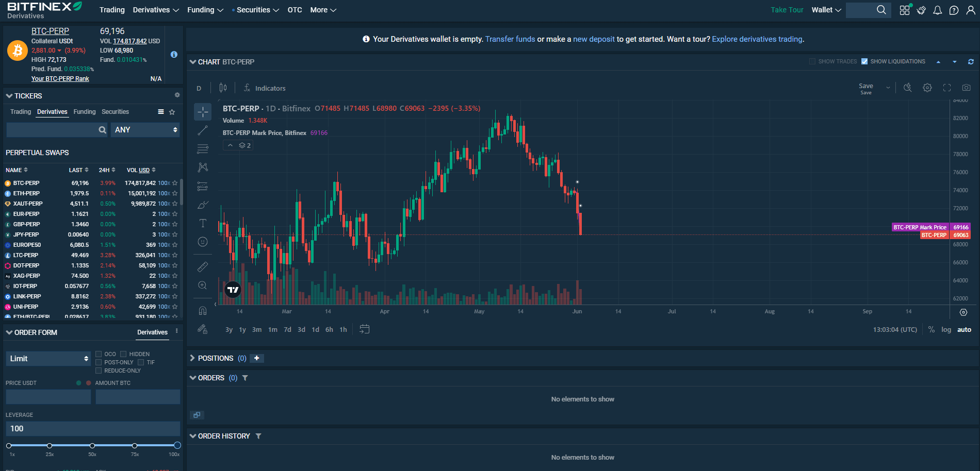Open the OTC menu item

[295, 10]
